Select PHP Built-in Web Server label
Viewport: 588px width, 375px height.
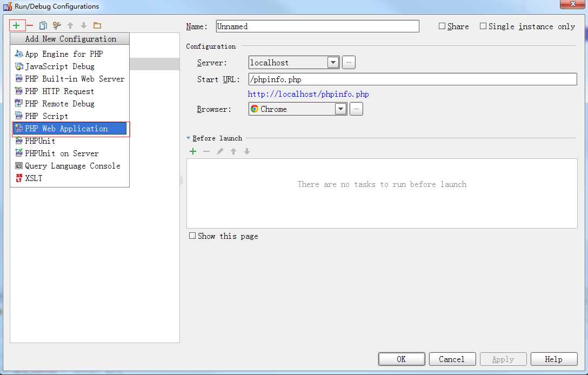point(75,79)
